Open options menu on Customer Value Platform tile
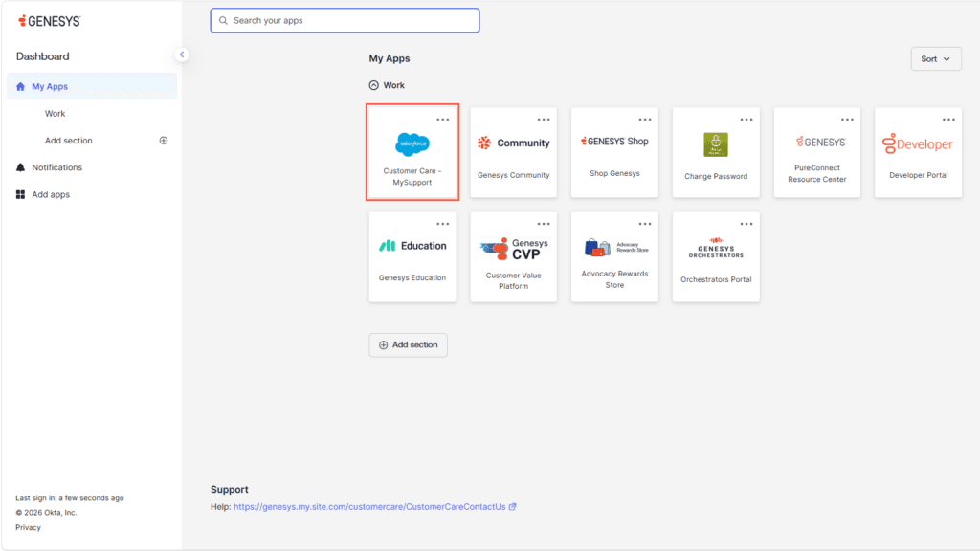Viewport: 980px width, 551px height. click(544, 224)
